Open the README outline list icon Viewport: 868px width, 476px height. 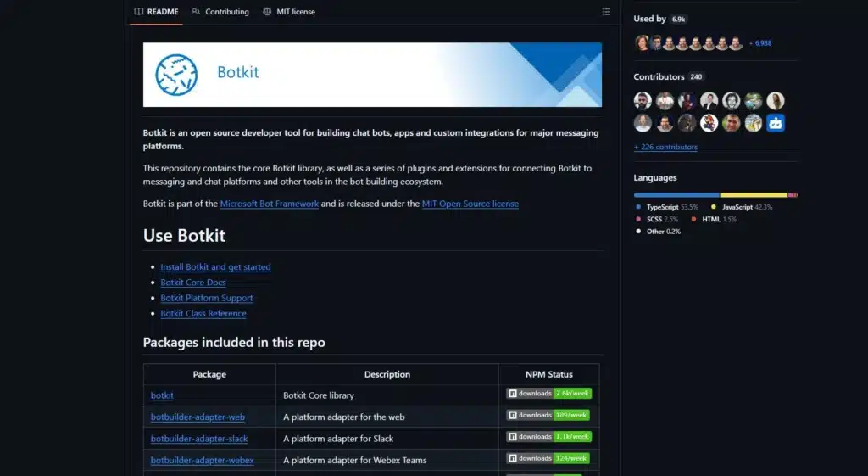click(x=606, y=12)
